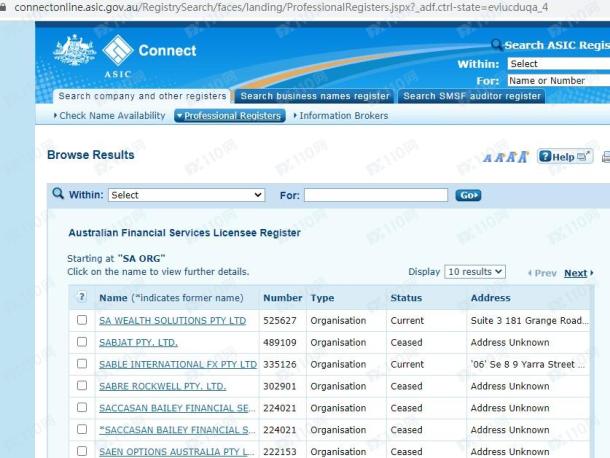
Task: Open the Display 10 results dropdown
Action: pos(475,272)
